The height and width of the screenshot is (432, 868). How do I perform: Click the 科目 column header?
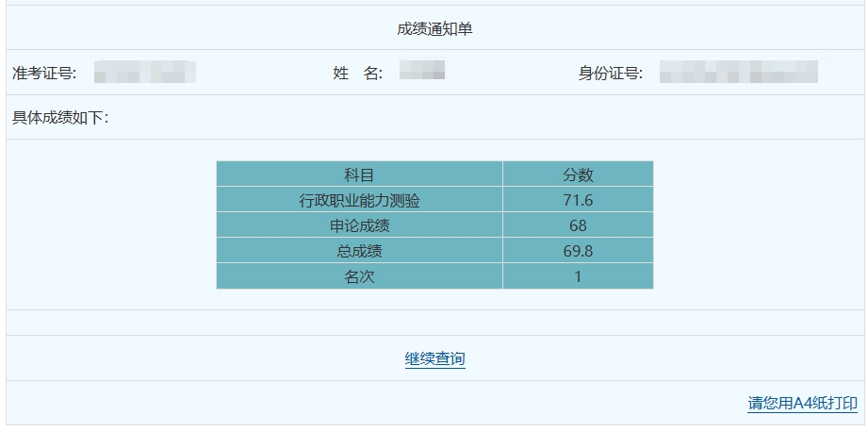(359, 174)
